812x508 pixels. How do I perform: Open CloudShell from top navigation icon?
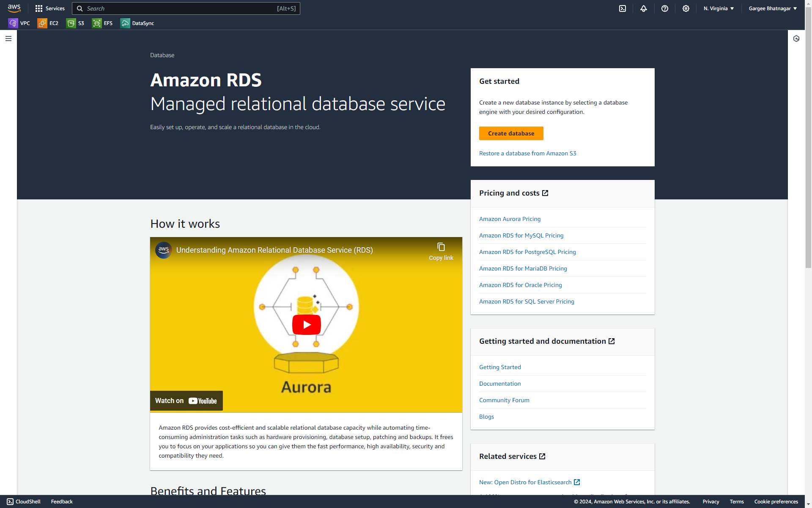(623, 8)
